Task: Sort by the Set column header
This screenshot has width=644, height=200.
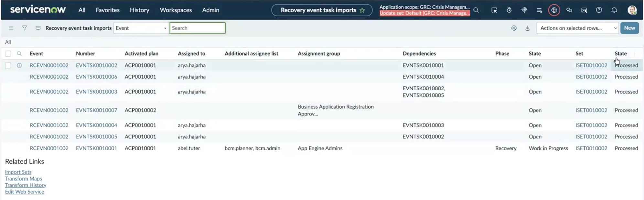Action: [579, 54]
